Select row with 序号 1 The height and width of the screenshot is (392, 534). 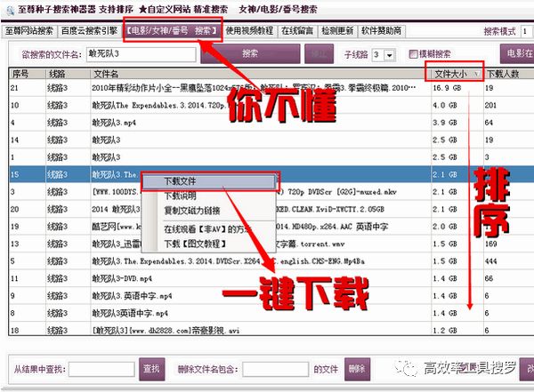click(271, 157)
